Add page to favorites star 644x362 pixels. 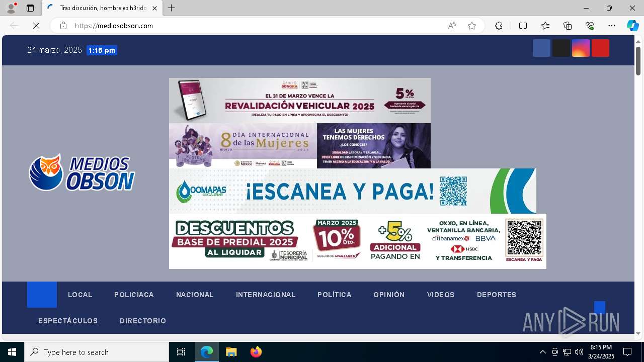[472, 26]
